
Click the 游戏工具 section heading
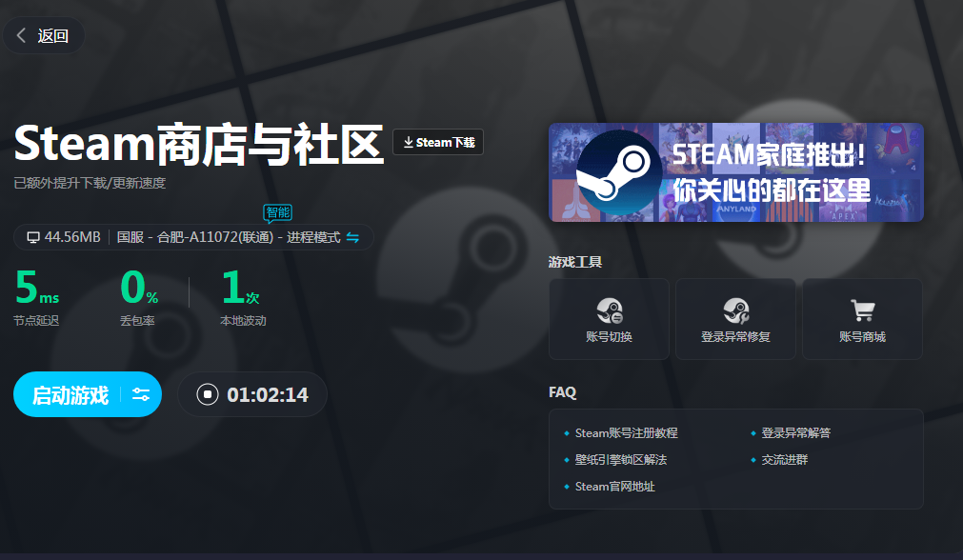pos(575,262)
